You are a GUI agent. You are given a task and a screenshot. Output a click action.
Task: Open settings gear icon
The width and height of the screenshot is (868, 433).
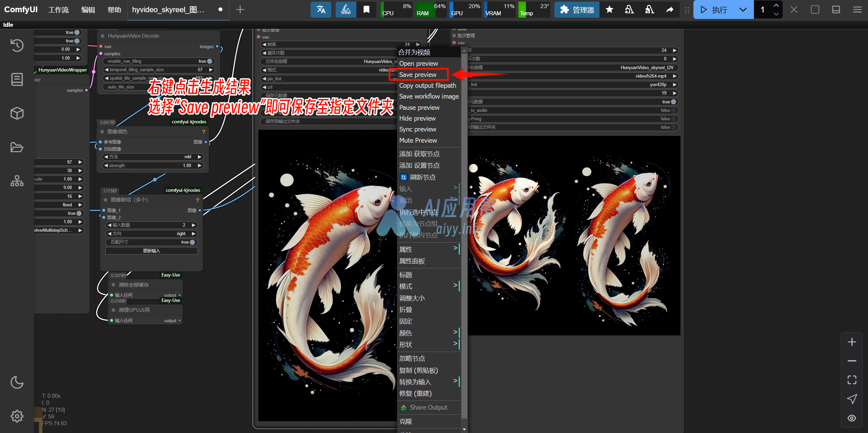tap(17, 416)
